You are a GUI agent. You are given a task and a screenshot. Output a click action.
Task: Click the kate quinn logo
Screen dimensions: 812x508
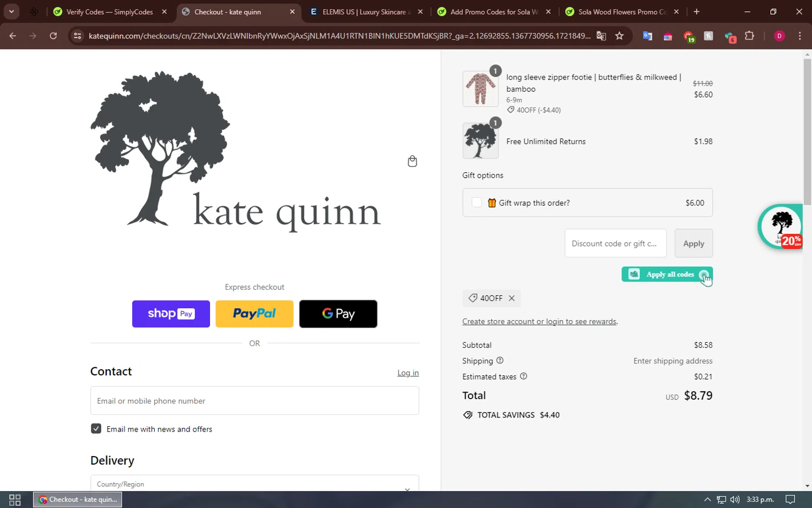(x=235, y=152)
